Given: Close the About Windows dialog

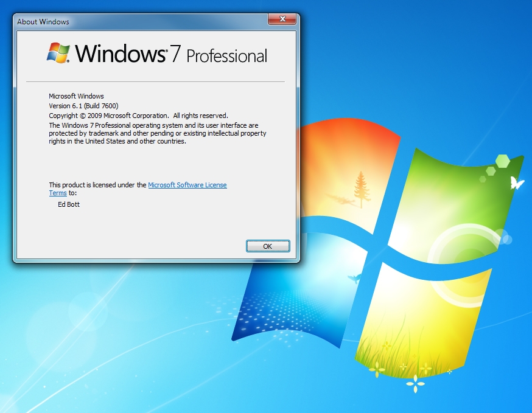Looking at the screenshot, I should click(282, 19).
